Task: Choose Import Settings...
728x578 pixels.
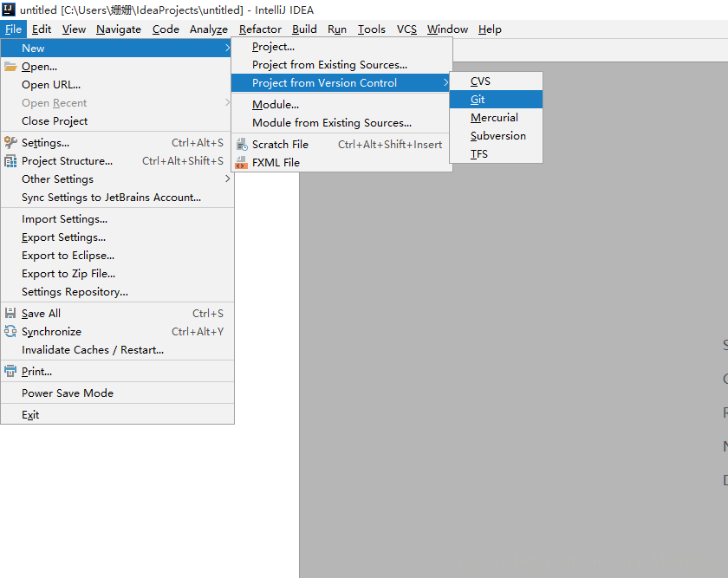Action: click(117, 218)
